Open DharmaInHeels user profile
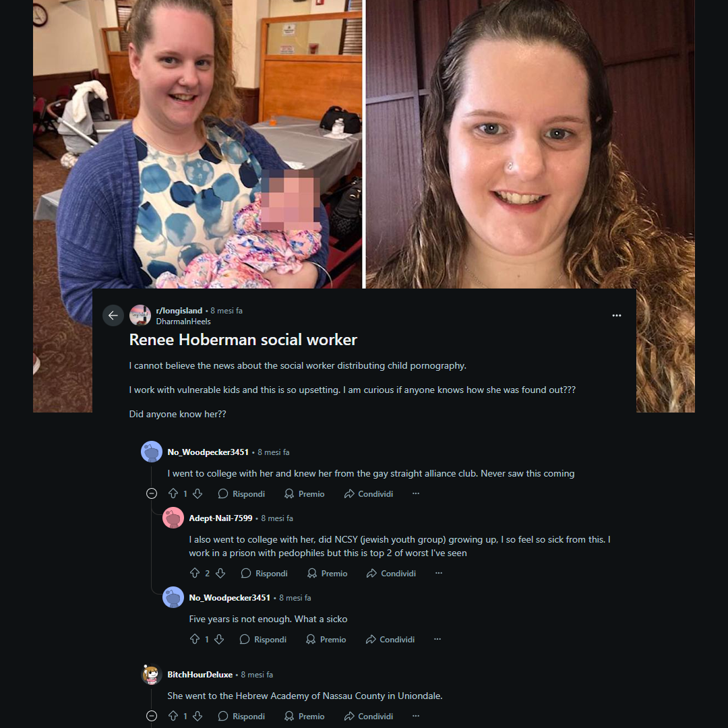This screenshot has width=728, height=728. (183, 322)
